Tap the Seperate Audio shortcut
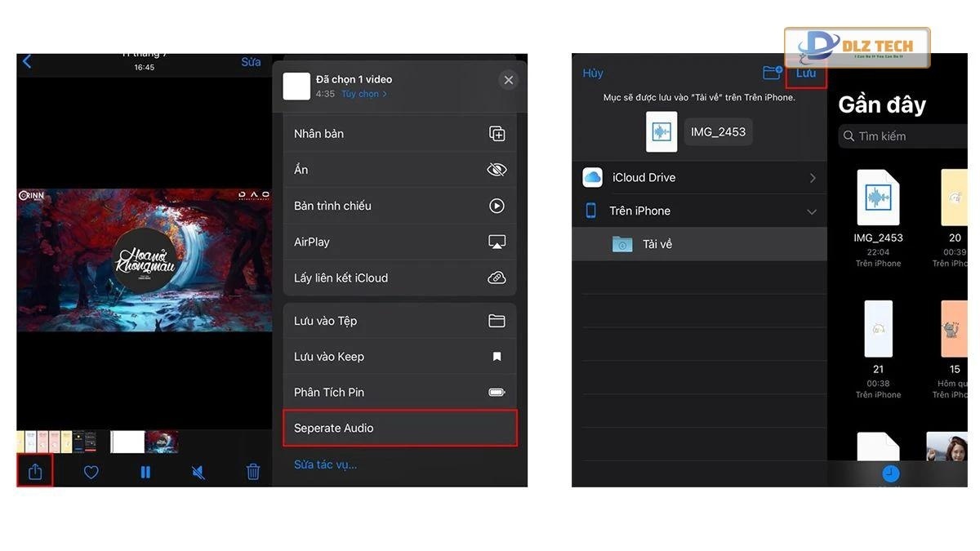This screenshot has height=551, width=980. pos(399,428)
